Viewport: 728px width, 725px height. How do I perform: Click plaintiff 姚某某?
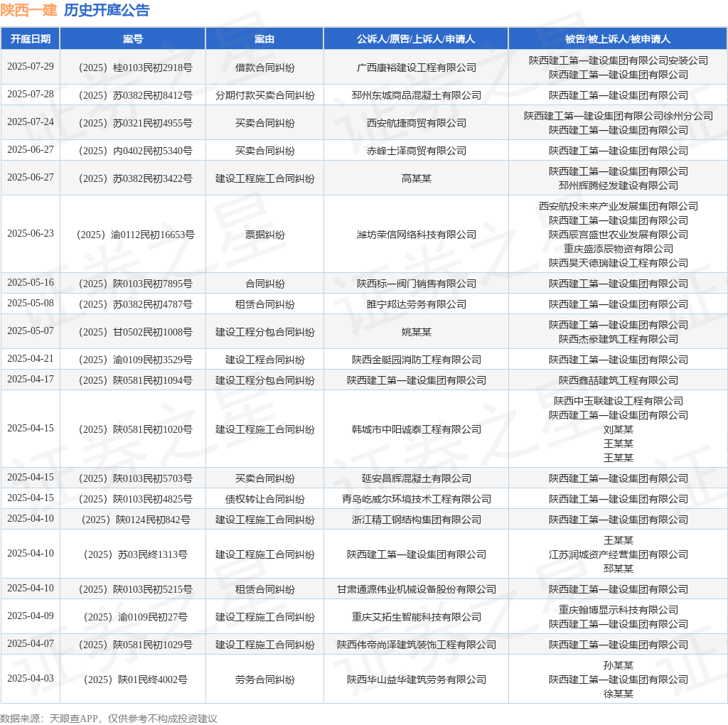pos(416,333)
